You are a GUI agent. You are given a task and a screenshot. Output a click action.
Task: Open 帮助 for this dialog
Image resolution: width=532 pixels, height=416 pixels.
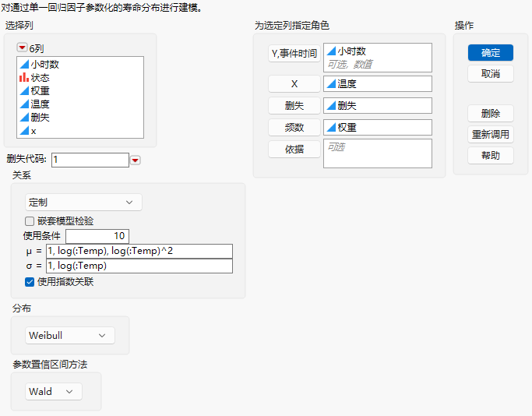pyautogui.click(x=490, y=155)
